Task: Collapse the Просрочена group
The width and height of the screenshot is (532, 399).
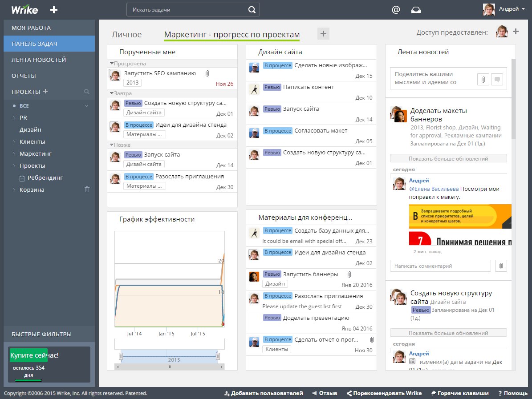Action: (x=112, y=64)
